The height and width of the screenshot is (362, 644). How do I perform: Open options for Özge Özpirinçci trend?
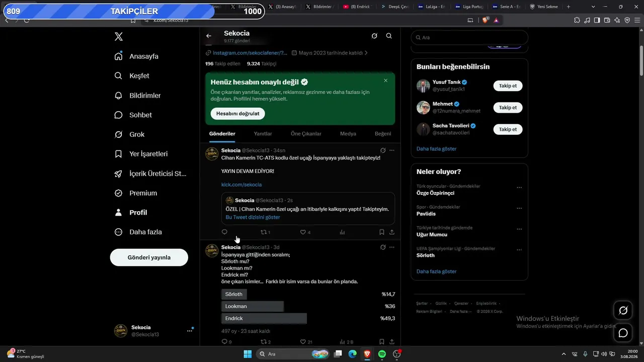pos(519,188)
